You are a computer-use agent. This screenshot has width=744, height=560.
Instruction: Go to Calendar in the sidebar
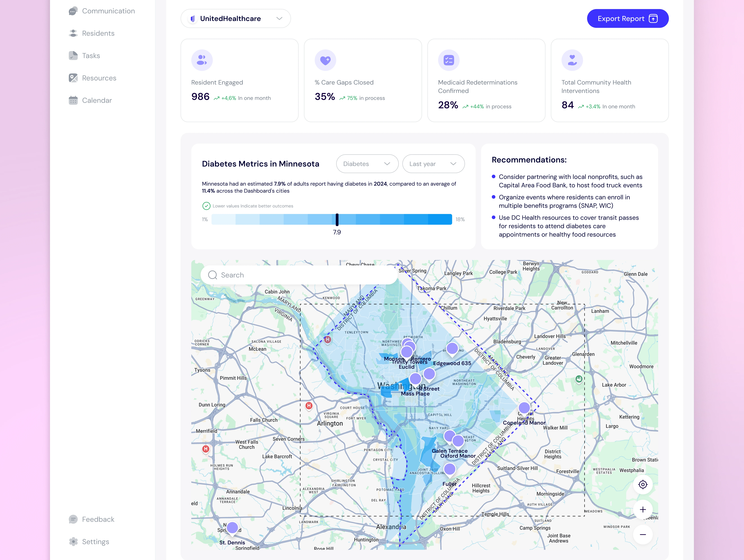(x=90, y=100)
